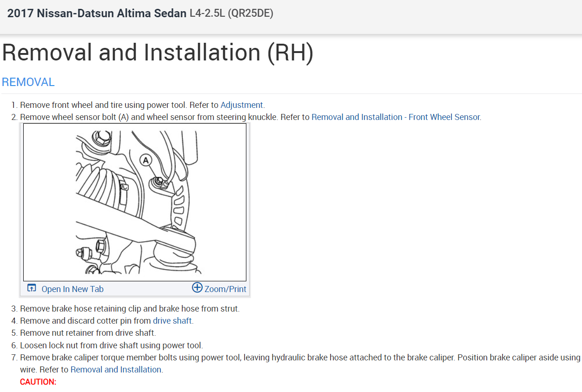The height and width of the screenshot is (392, 582).
Task: Click step 5 remove nut retainer text
Action: point(88,333)
